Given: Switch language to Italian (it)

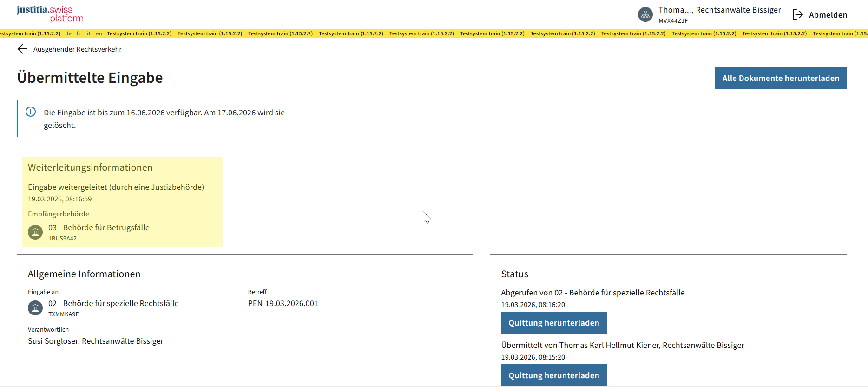Looking at the screenshot, I should [89, 33].
